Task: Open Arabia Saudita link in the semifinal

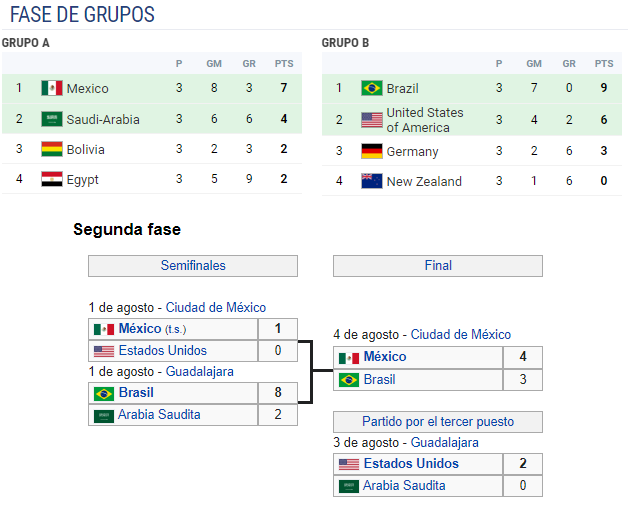Action: [x=159, y=414]
